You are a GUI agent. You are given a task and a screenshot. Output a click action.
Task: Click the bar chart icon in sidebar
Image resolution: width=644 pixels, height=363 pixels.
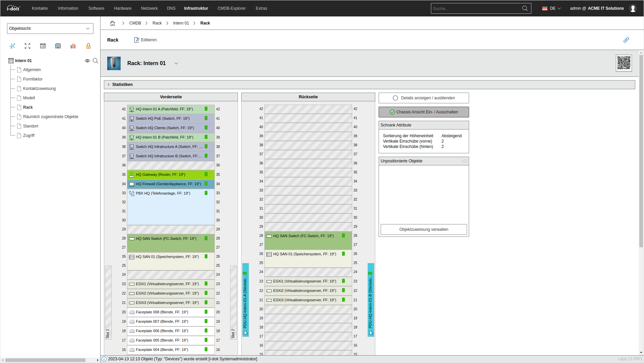click(73, 46)
